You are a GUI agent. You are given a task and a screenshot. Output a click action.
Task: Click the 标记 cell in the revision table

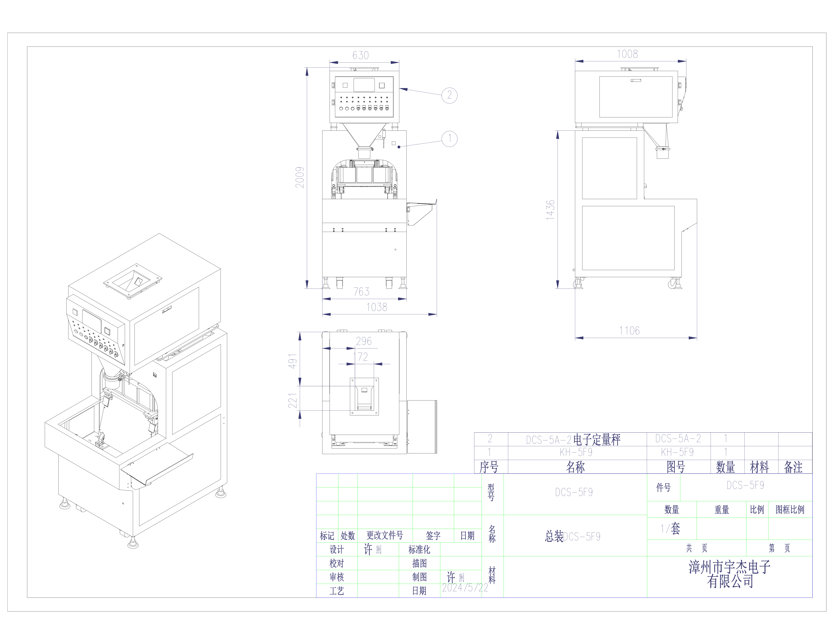[327, 536]
